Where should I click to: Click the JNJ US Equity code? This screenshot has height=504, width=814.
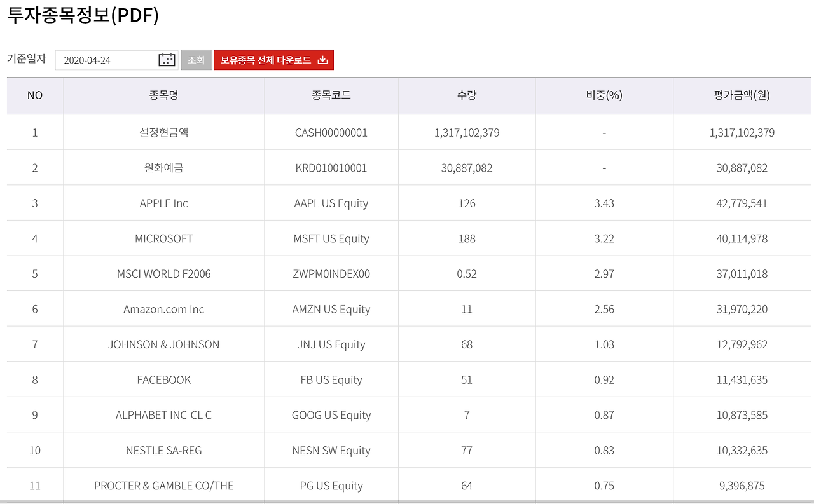coord(331,344)
